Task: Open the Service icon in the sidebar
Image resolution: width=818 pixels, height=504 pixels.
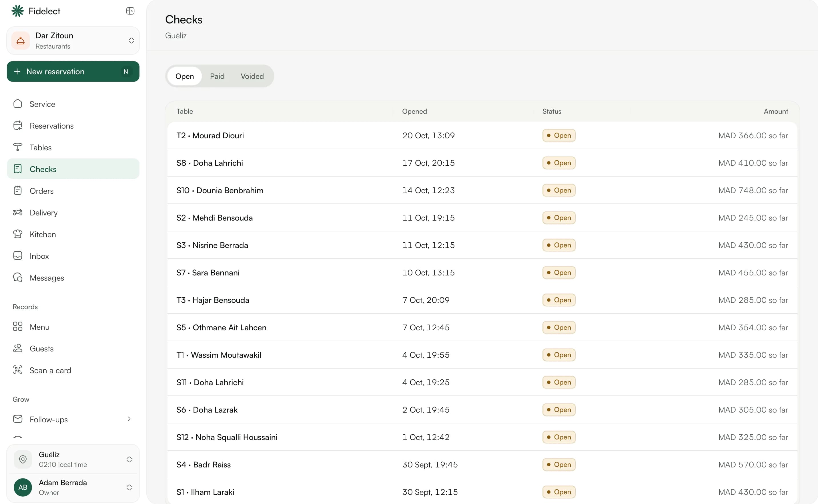Action: (18, 104)
